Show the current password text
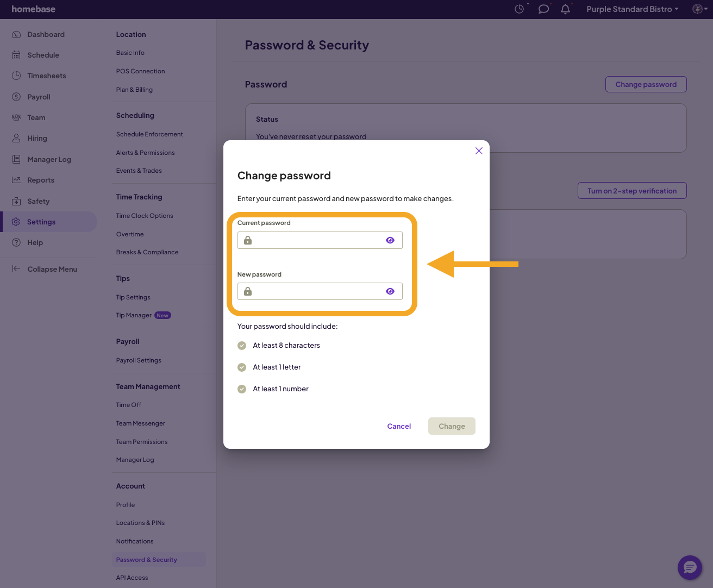The image size is (713, 588). coord(390,240)
